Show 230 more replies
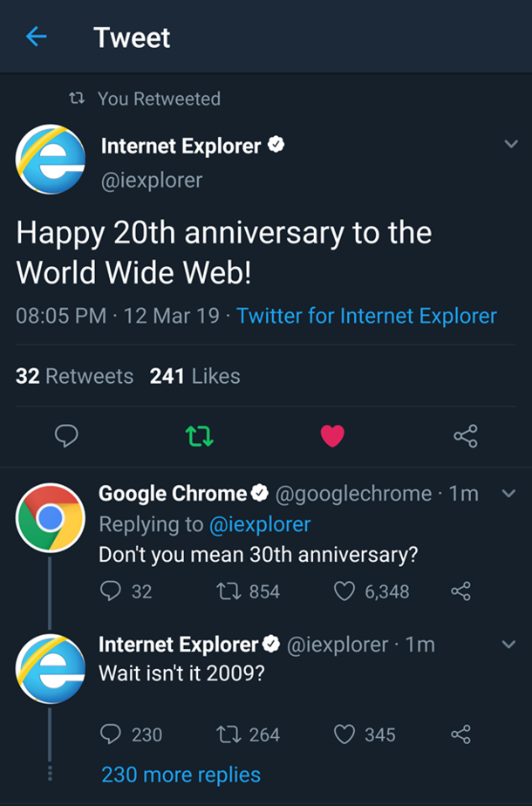The height and width of the screenshot is (806, 532). click(181, 775)
